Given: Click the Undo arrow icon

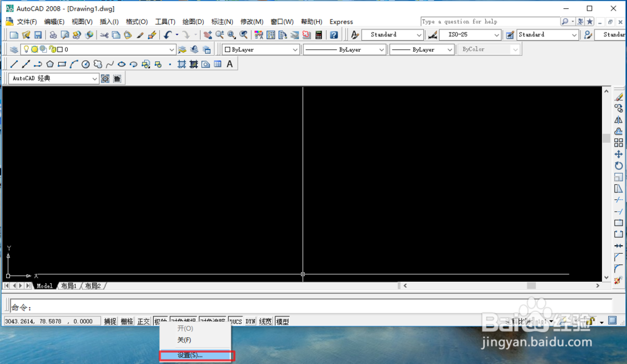Looking at the screenshot, I should tap(168, 34).
